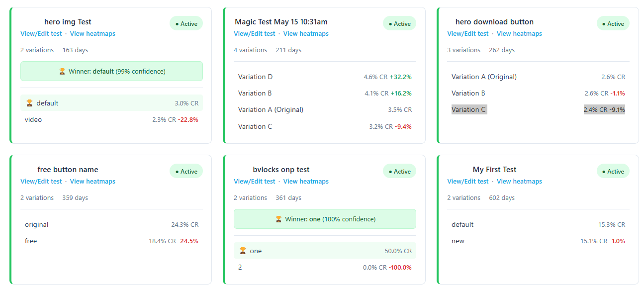Click the 2.3% CR -22.8% result value
Image resolution: width=644 pixels, height=290 pixels.
point(175,119)
